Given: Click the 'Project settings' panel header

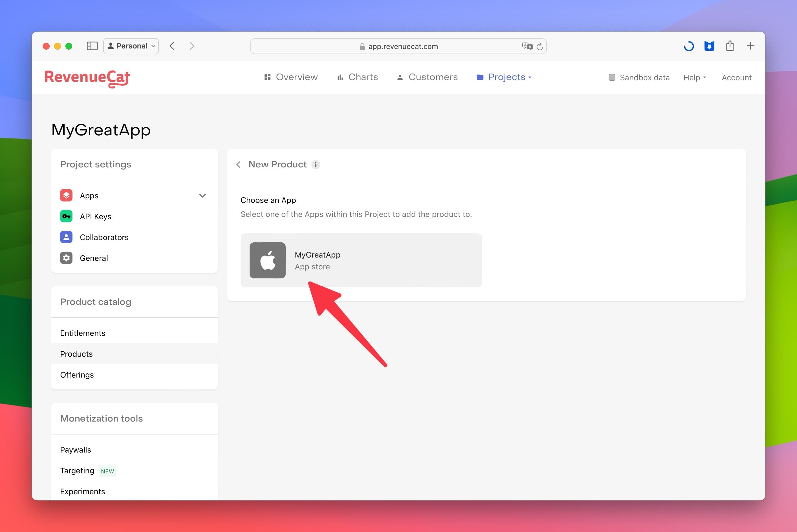Looking at the screenshot, I should [x=95, y=165].
